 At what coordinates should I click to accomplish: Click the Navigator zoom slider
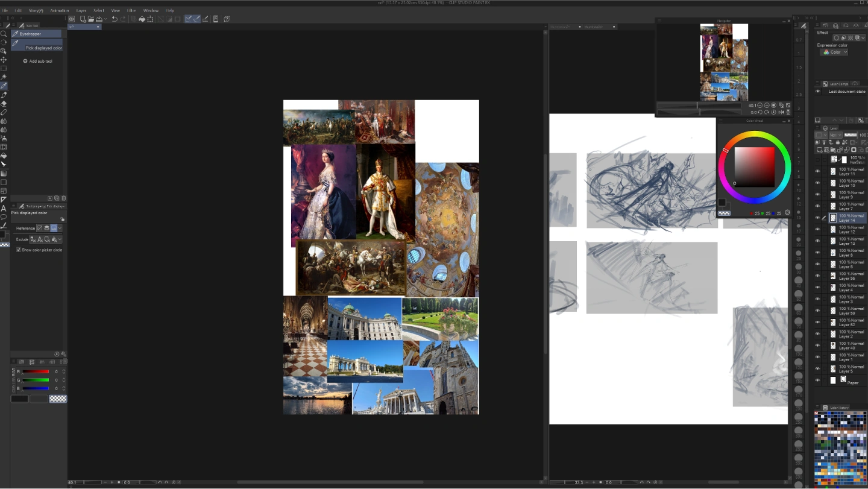point(699,105)
